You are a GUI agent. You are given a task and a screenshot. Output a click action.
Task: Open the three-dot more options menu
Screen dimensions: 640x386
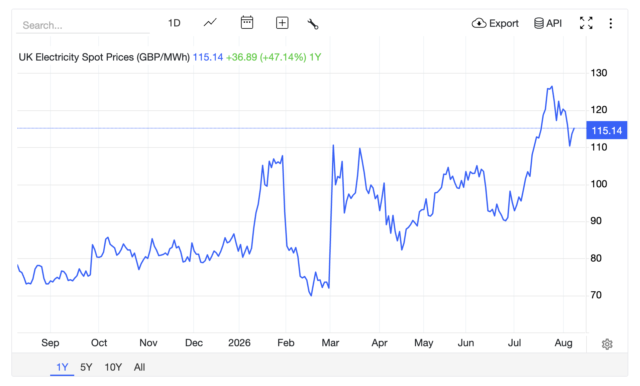[611, 23]
